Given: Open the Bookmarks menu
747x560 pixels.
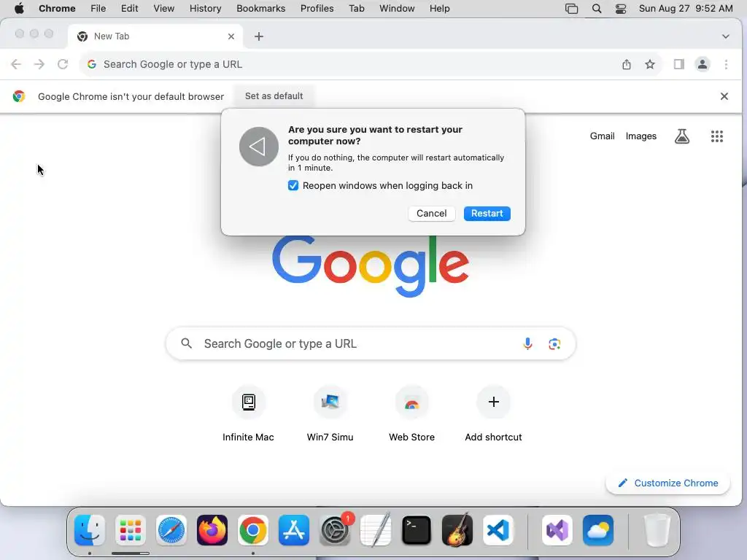Looking at the screenshot, I should point(260,9).
